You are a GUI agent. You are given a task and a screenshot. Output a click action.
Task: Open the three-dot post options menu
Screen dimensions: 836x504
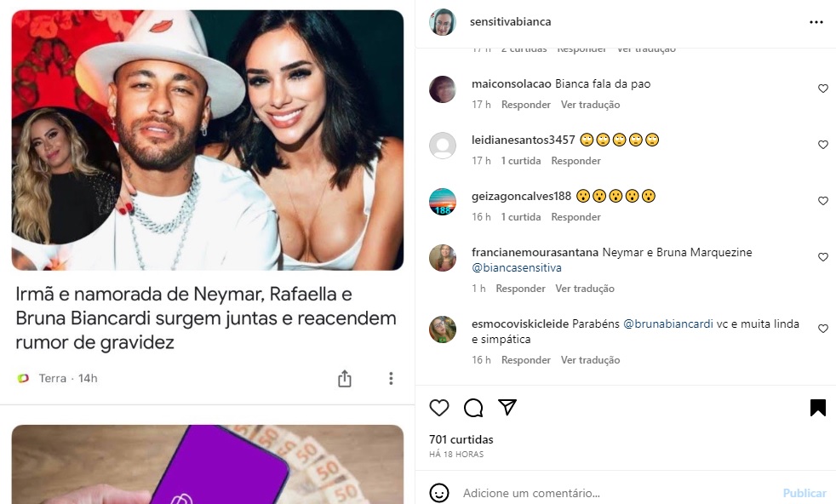pos(816,22)
